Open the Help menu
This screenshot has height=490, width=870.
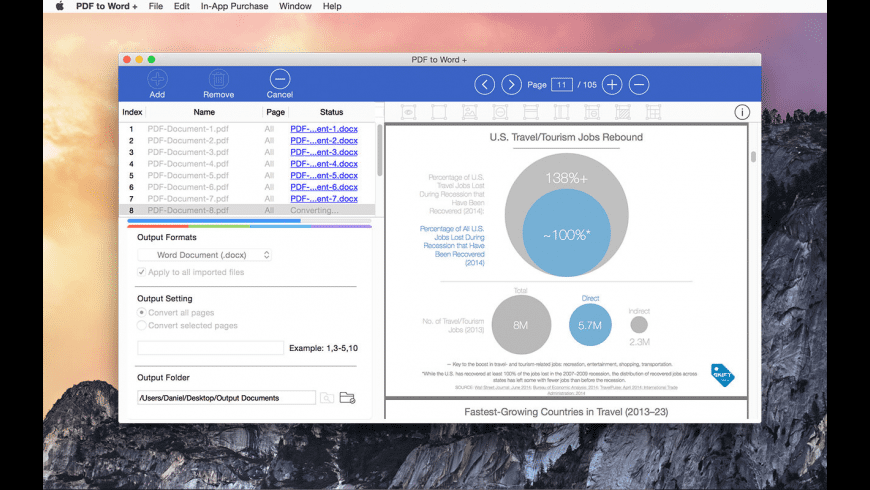pos(332,6)
